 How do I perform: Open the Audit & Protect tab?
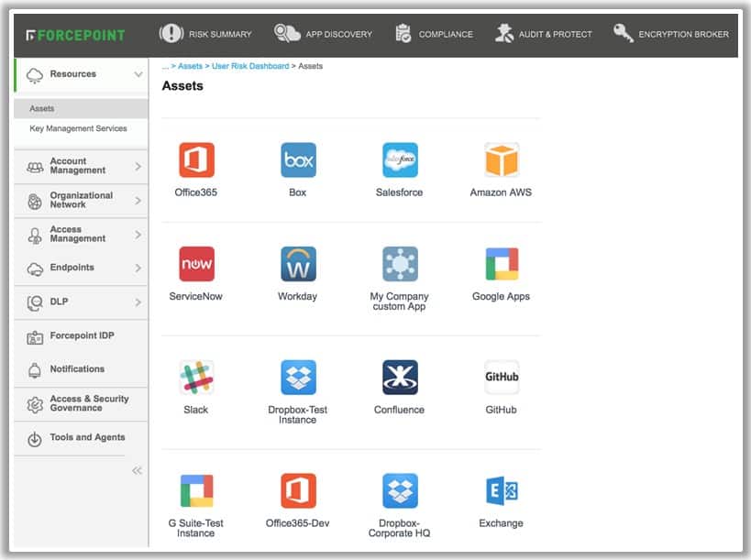tap(544, 34)
